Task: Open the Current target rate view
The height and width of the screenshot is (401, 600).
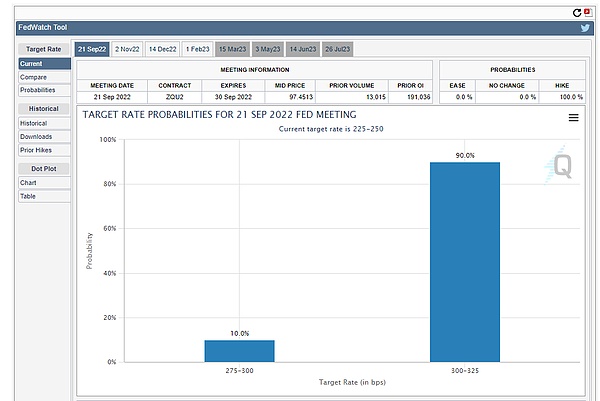Action: [x=44, y=64]
